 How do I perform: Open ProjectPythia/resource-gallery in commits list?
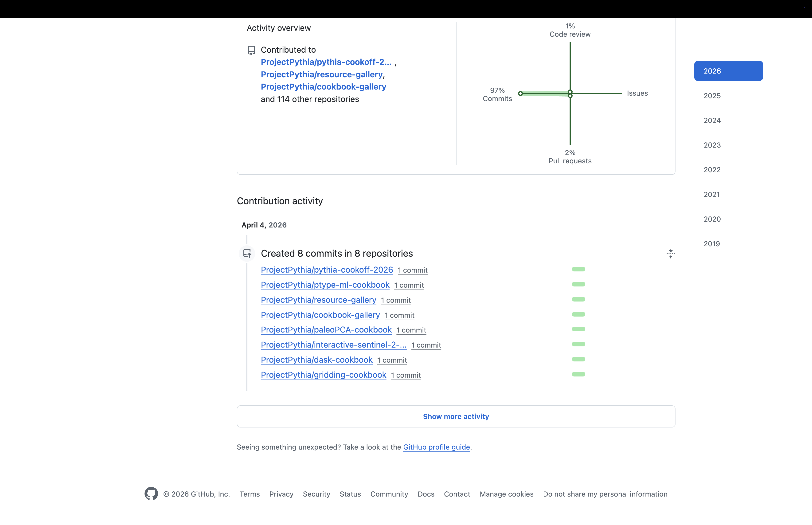318,300
